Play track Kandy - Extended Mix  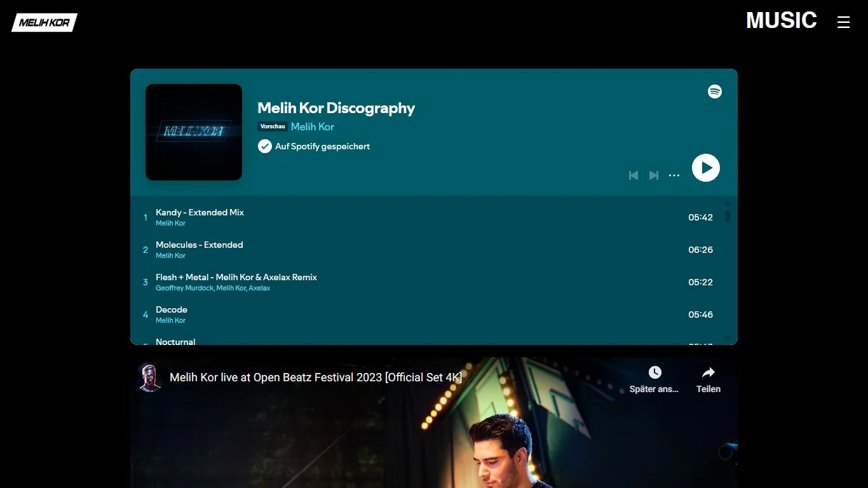pyautogui.click(x=200, y=212)
